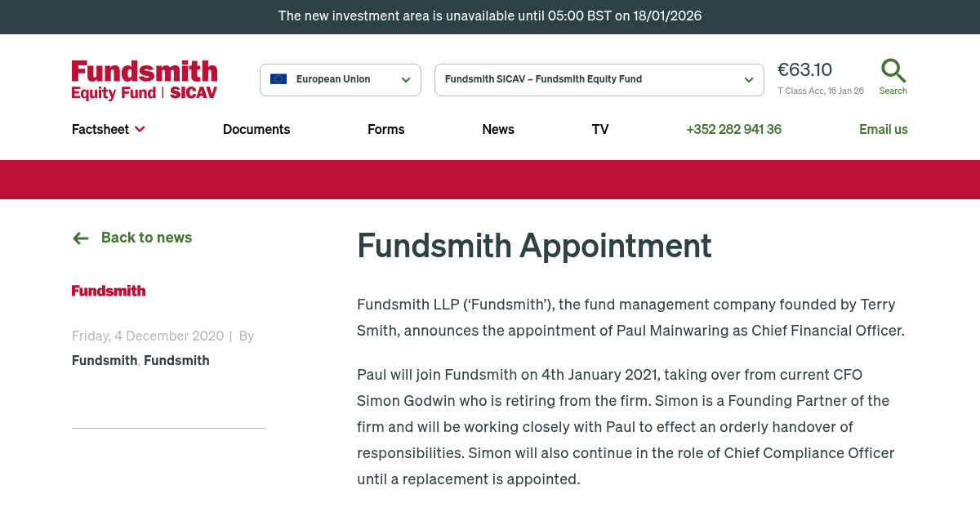Click the second Fundsmith author credit link
Image resolution: width=980 pixels, height=512 pixels.
click(x=176, y=360)
